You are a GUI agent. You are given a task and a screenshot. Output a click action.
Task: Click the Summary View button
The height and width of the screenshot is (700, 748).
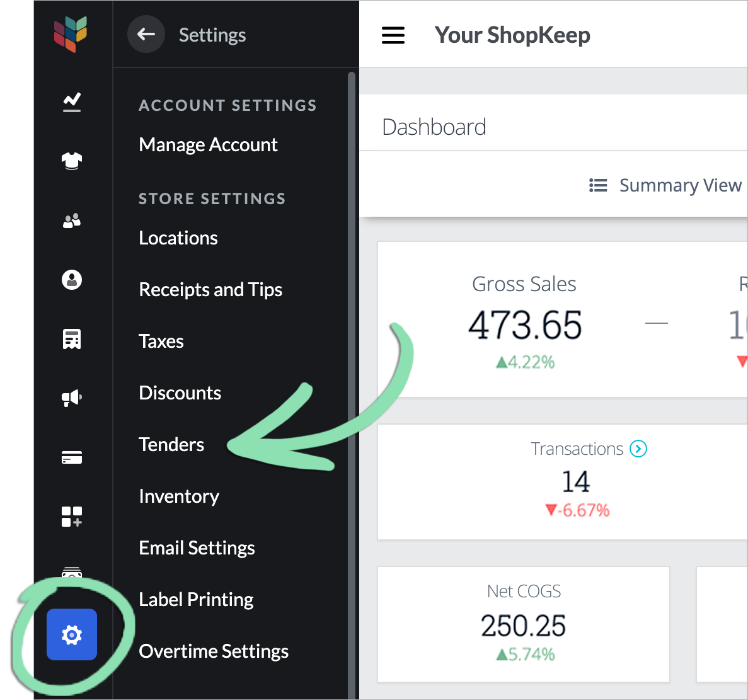pos(665,185)
